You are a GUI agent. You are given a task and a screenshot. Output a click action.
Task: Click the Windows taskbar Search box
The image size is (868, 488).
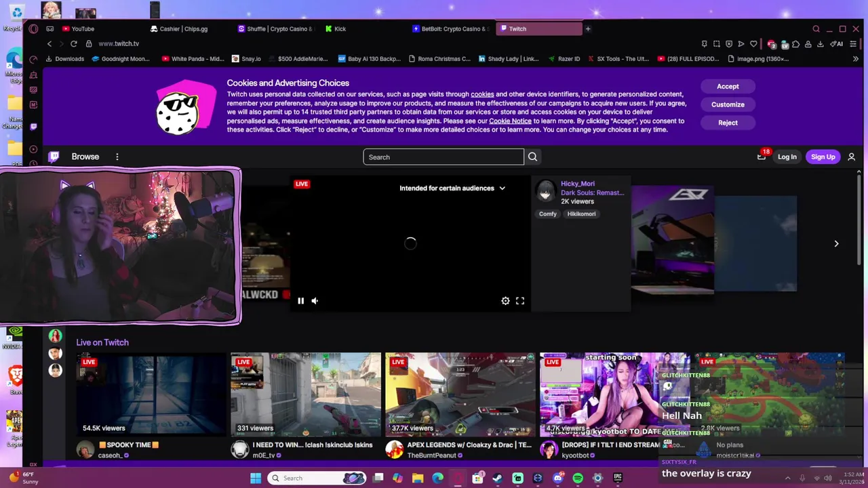(318, 478)
